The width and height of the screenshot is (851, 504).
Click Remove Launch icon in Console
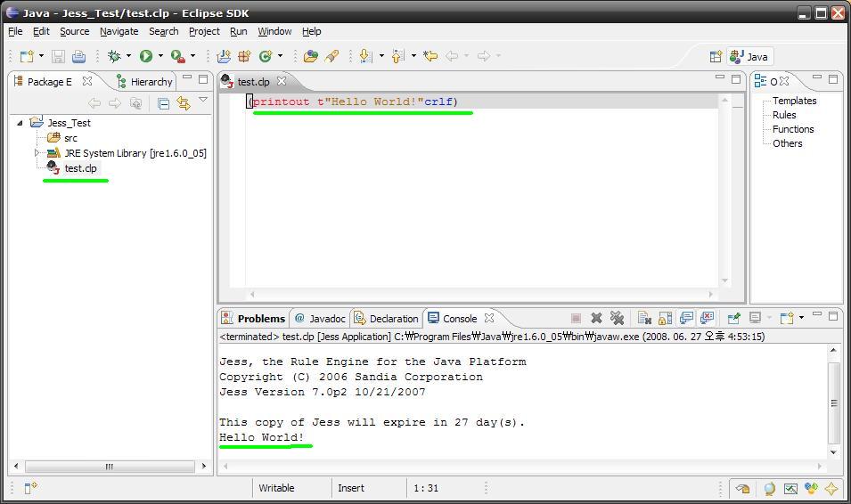[596, 318]
